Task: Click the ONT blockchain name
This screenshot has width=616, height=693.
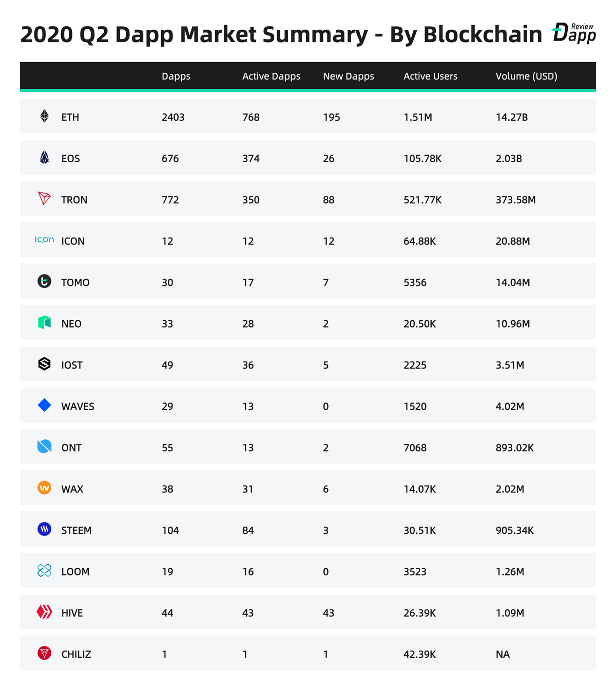Action: click(71, 448)
